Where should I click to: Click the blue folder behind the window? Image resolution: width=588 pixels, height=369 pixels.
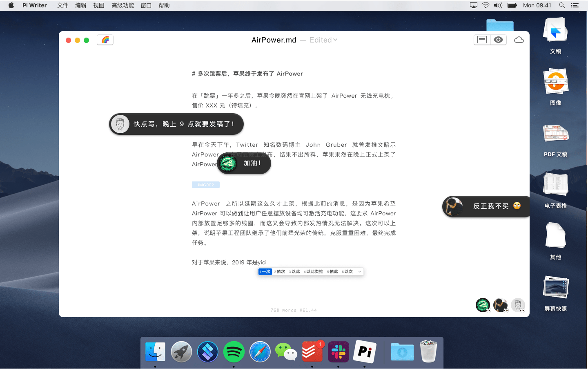click(500, 25)
